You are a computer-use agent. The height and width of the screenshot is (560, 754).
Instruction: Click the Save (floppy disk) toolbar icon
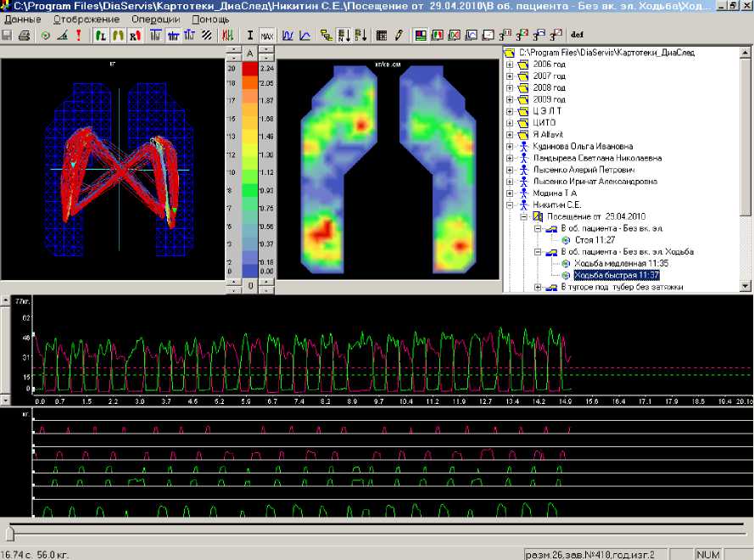pyautogui.click(x=8, y=36)
